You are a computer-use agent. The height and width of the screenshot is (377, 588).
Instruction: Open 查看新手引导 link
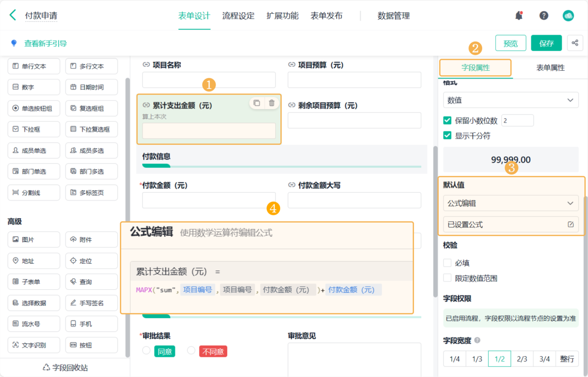[x=45, y=43]
